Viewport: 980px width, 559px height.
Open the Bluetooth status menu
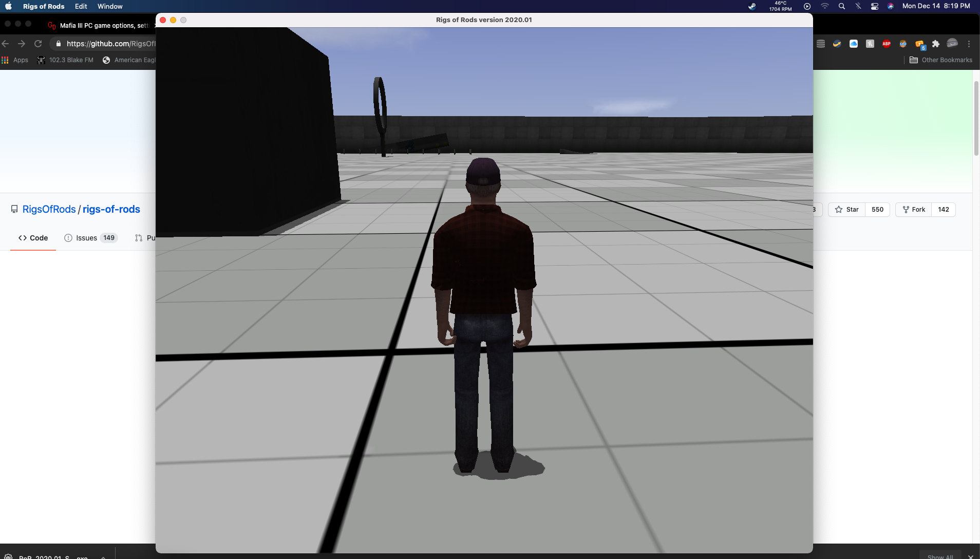(x=858, y=6)
